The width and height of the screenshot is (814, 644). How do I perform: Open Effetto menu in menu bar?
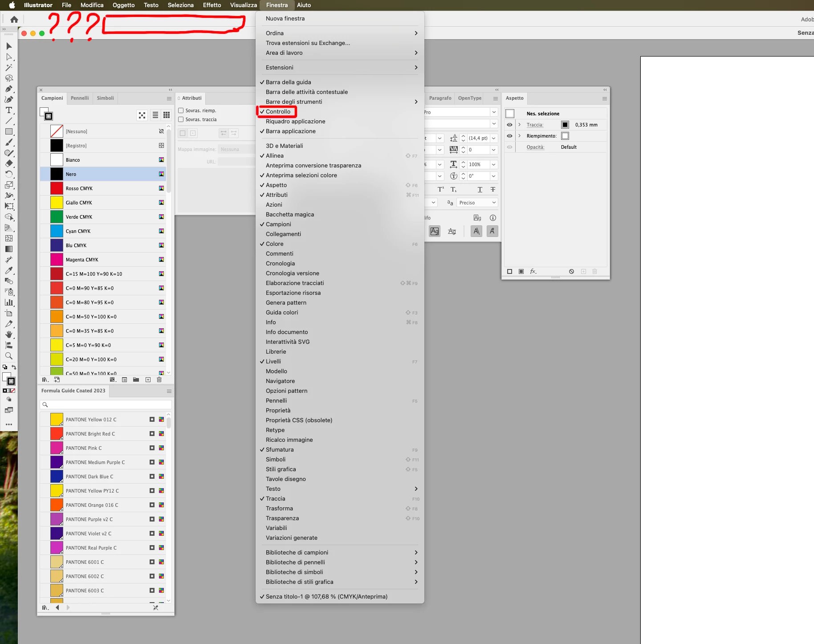[212, 5]
